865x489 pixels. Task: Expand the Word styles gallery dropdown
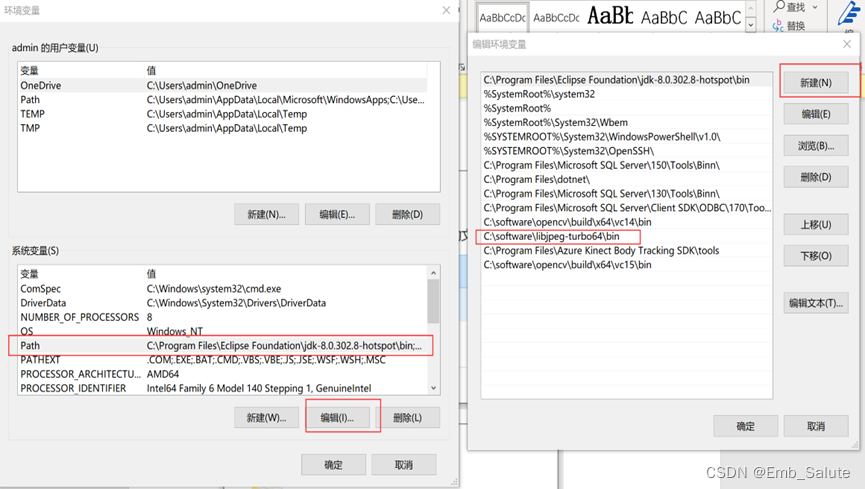pyautogui.click(x=750, y=25)
